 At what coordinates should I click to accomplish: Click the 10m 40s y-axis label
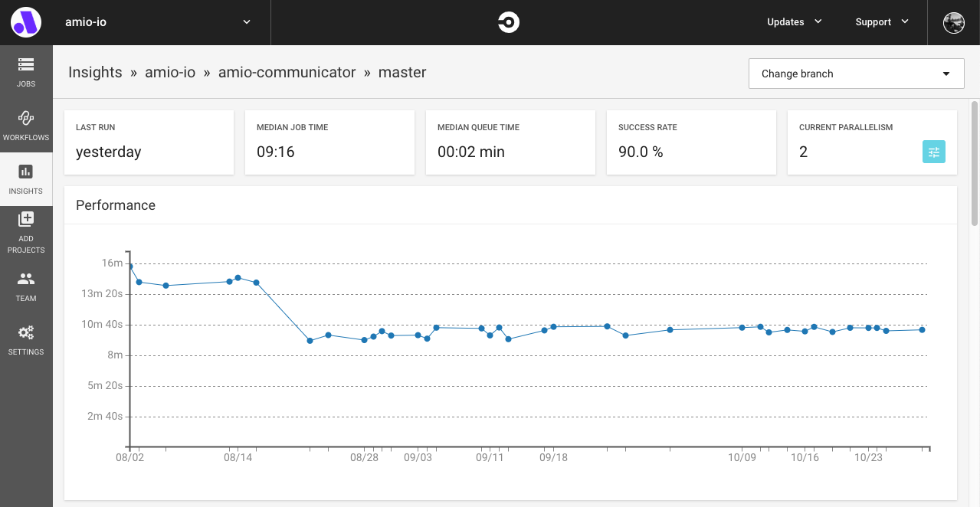(x=103, y=325)
